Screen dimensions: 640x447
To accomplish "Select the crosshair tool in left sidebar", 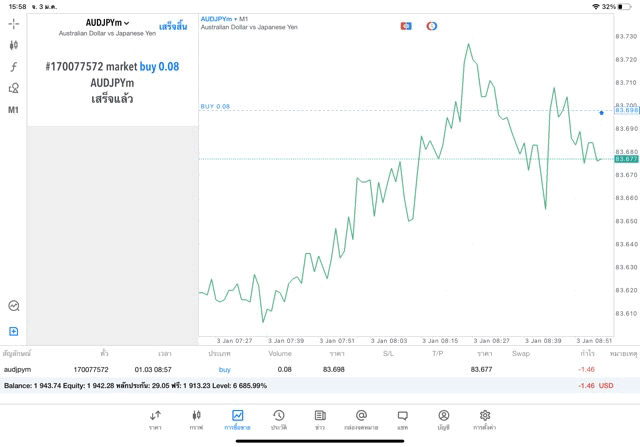I will (x=14, y=23).
